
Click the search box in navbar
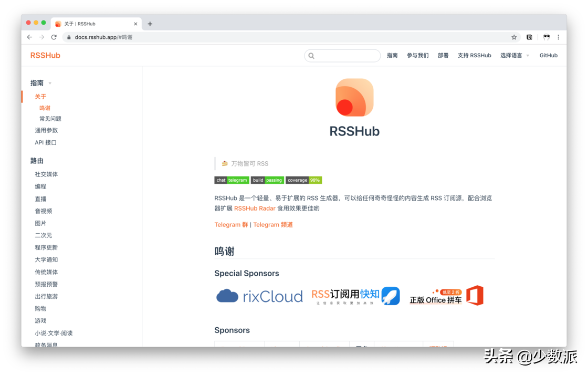click(x=342, y=56)
